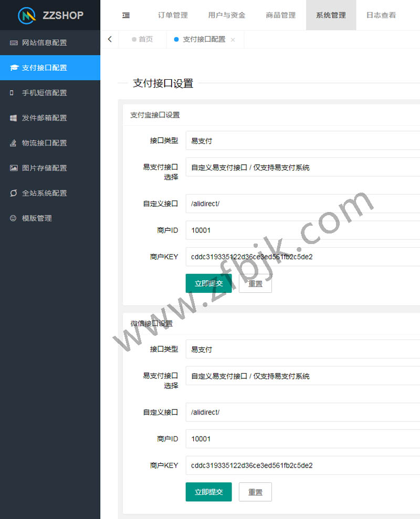
Task: Submit WeChat settings with 立即提交
Action: (x=208, y=492)
